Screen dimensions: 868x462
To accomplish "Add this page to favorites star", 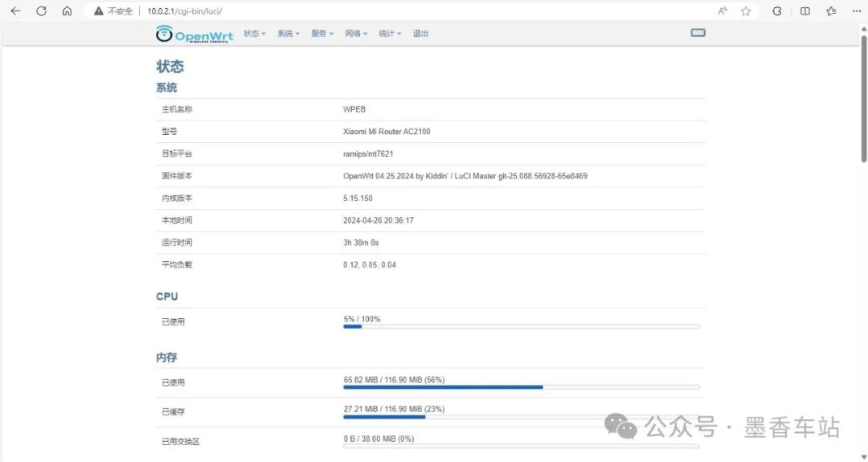I will pyautogui.click(x=746, y=11).
